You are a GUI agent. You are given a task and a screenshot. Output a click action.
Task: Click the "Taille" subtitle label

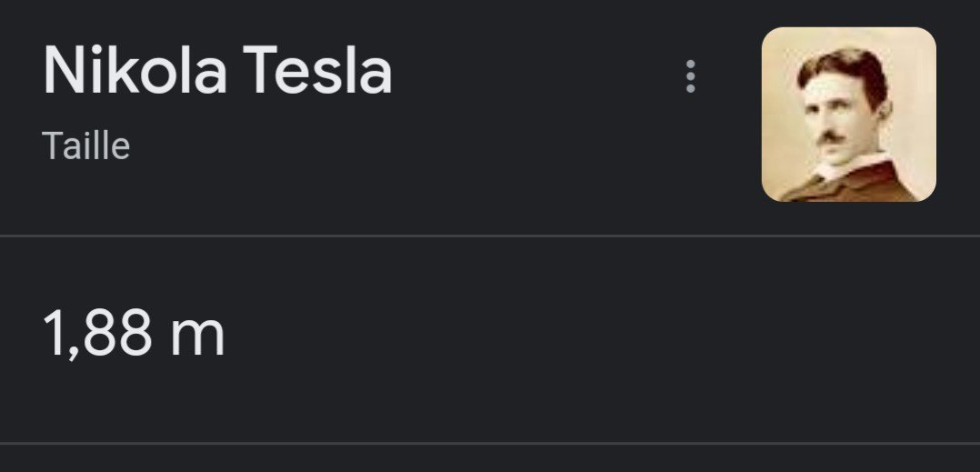(x=86, y=146)
